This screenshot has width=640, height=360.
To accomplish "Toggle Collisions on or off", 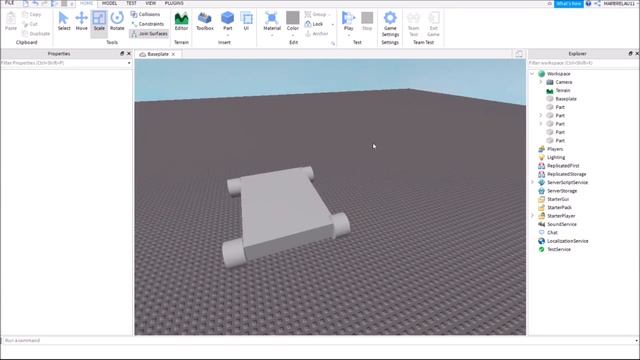I will 145,14.
